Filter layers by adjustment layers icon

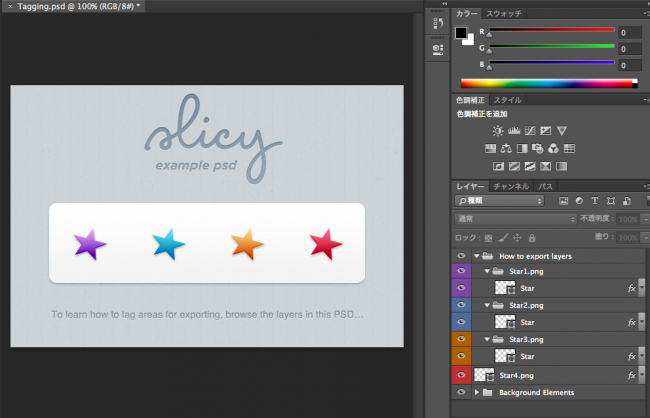(x=579, y=201)
